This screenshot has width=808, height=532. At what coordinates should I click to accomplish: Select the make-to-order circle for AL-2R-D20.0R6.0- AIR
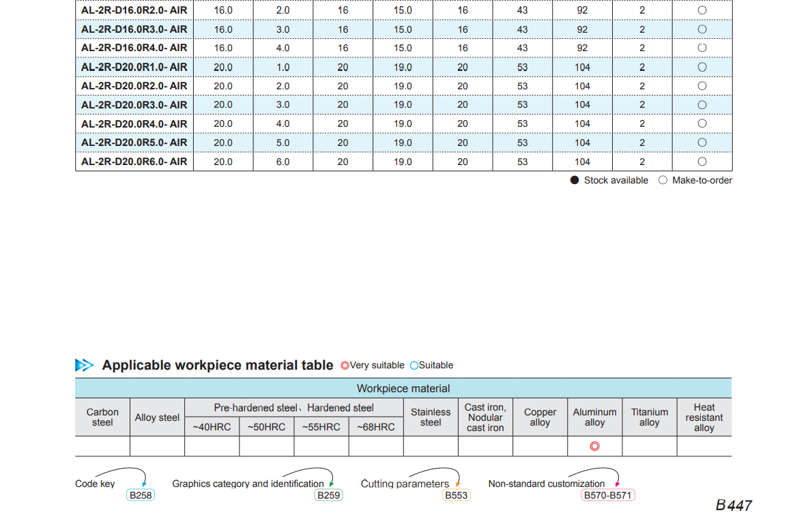click(x=702, y=162)
